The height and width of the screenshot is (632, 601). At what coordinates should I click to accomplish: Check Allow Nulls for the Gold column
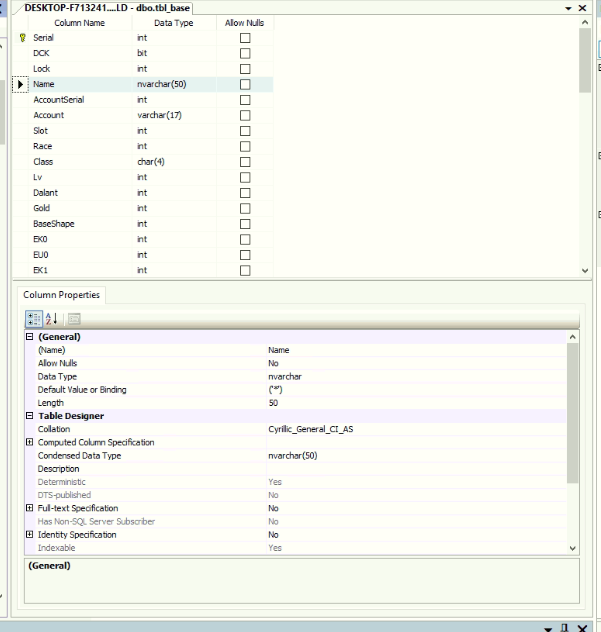click(245, 208)
